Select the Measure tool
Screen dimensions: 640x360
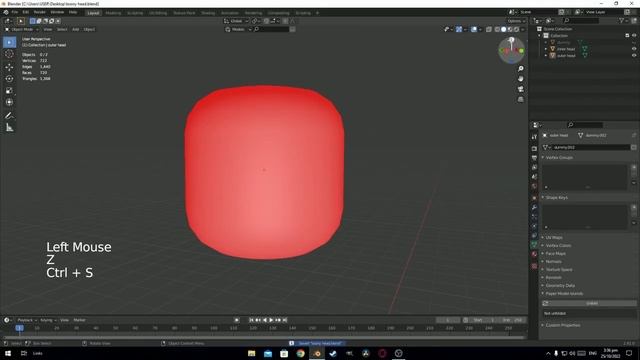[x=9, y=128]
